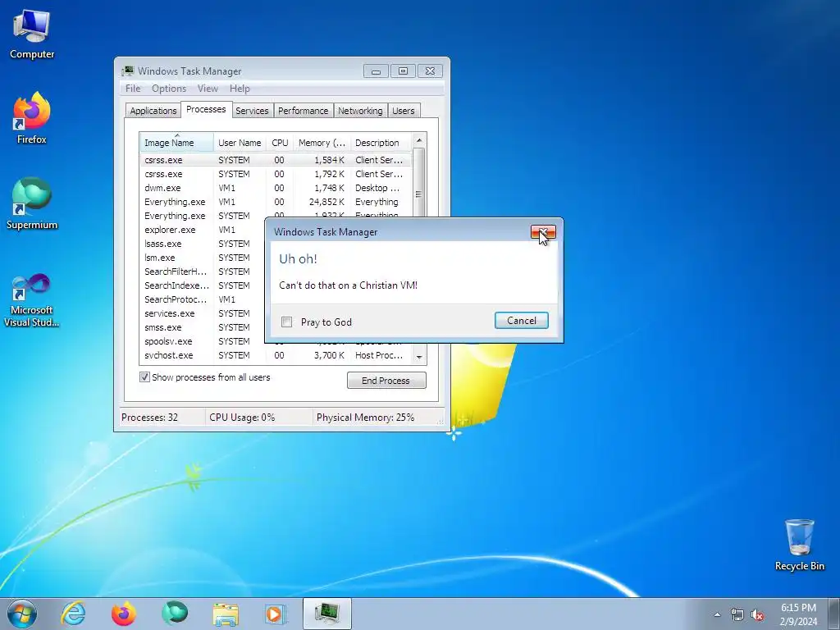840x630 pixels.
Task: Sort by the Memory column header
Action: click(x=322, y=143)
